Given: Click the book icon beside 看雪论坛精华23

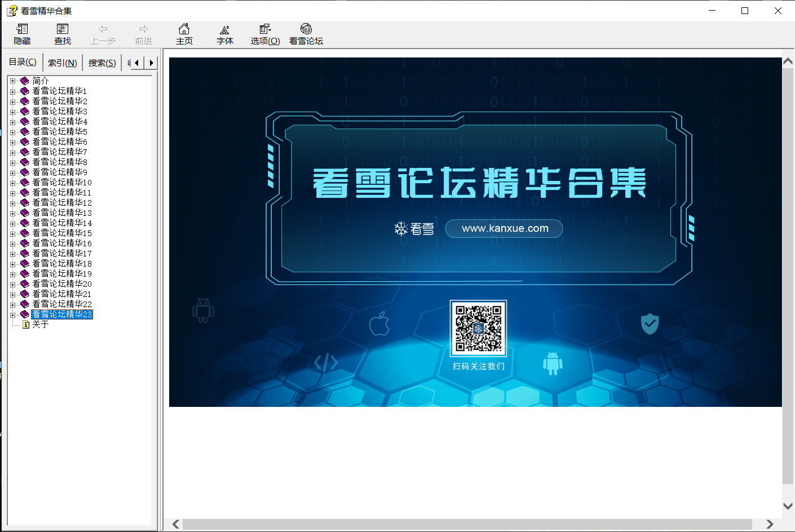Looking at the screenshot, I should (25, 314).
